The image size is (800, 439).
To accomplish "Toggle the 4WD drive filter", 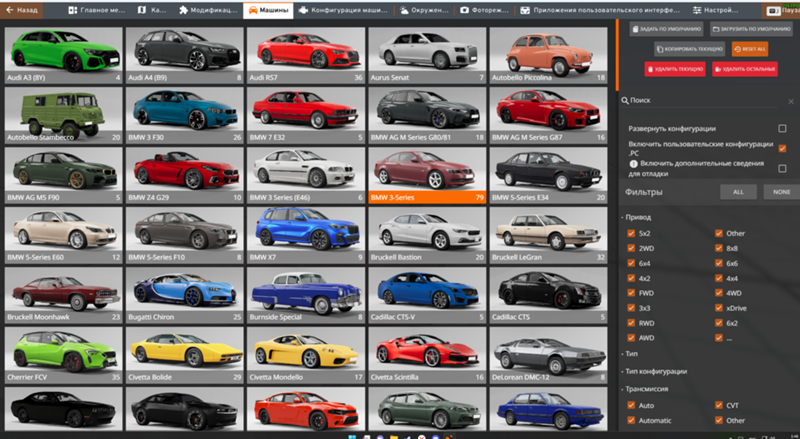I will click(719, 293).
